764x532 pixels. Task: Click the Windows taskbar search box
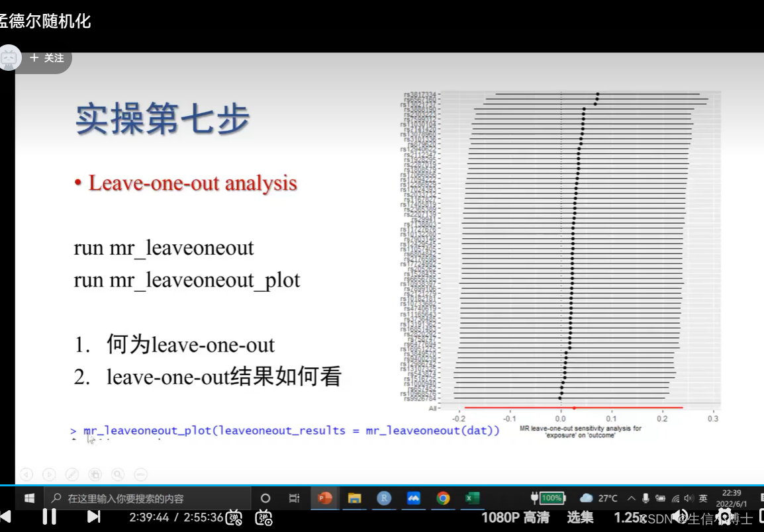pyautogui.click(x=148, y=498)
